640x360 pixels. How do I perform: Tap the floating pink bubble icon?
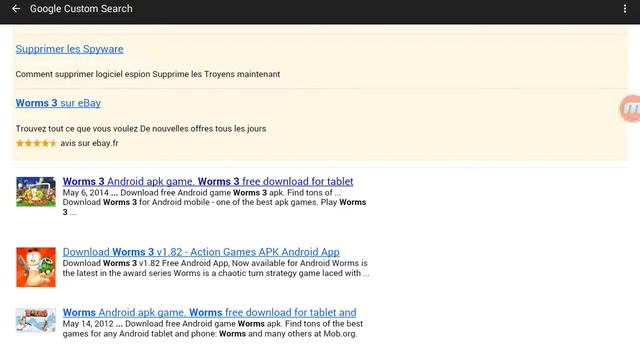630,109
